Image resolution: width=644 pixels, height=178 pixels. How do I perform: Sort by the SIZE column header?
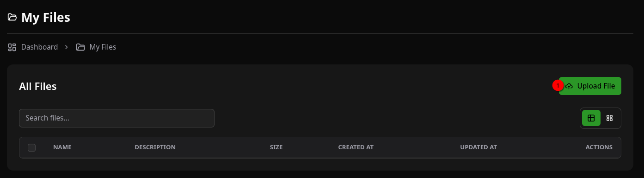pyautogui.click(x=276, y=147)
